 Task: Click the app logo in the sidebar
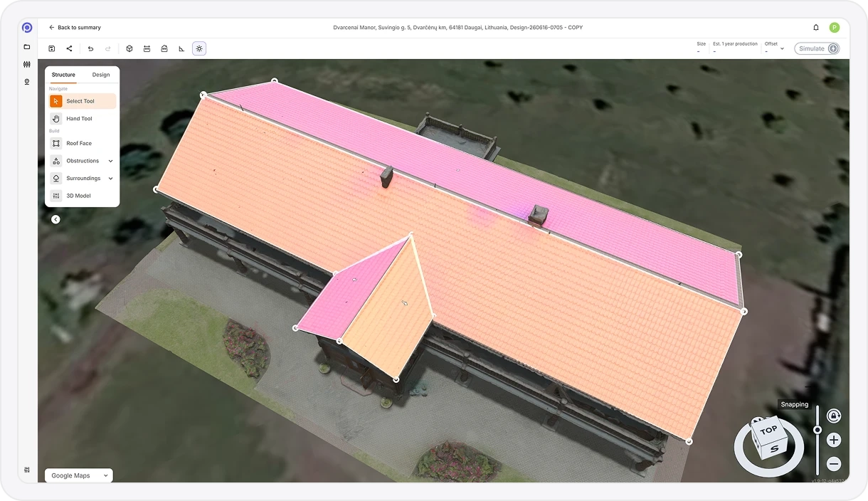point(27,28)
